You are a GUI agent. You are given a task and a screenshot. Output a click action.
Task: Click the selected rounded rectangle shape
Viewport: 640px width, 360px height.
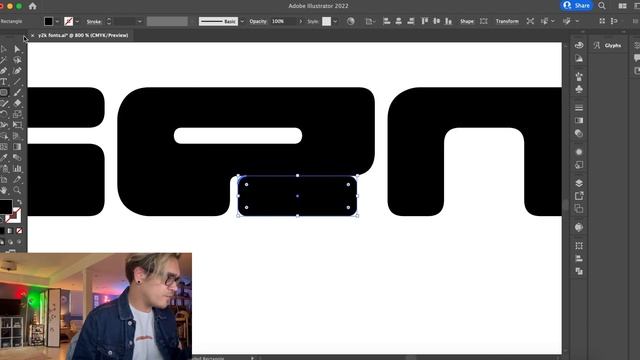click(x=298, y=196)
